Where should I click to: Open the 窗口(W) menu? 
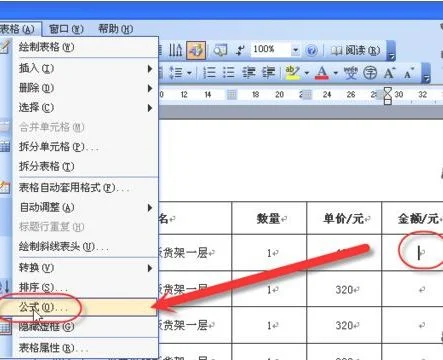(x=66, y=29)
